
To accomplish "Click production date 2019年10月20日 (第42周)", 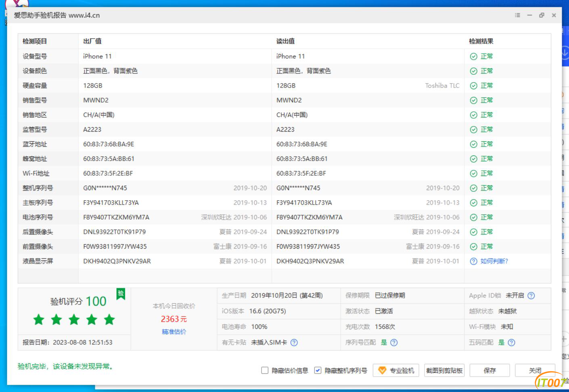I will point(287,296).
